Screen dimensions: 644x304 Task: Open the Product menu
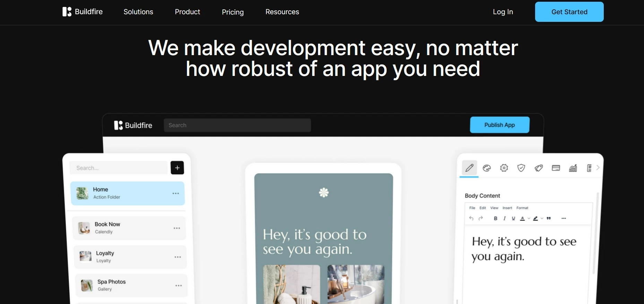pos(188,12)
